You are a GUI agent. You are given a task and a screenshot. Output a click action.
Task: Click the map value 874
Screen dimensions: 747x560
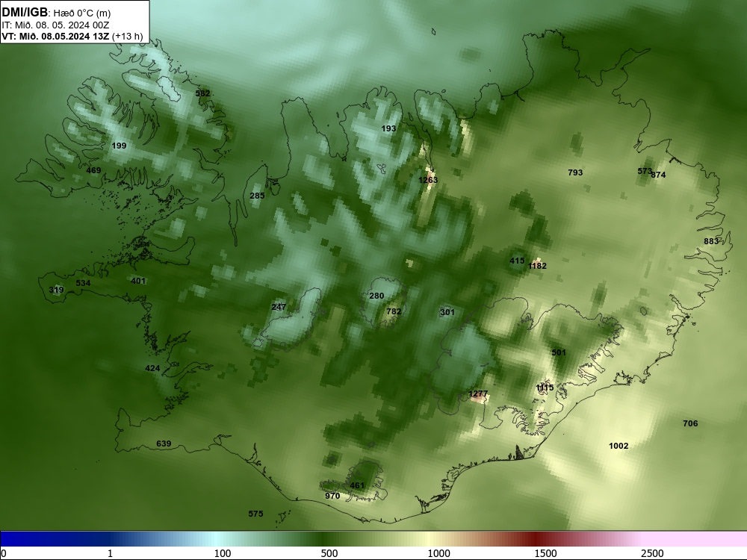[658, 175]
